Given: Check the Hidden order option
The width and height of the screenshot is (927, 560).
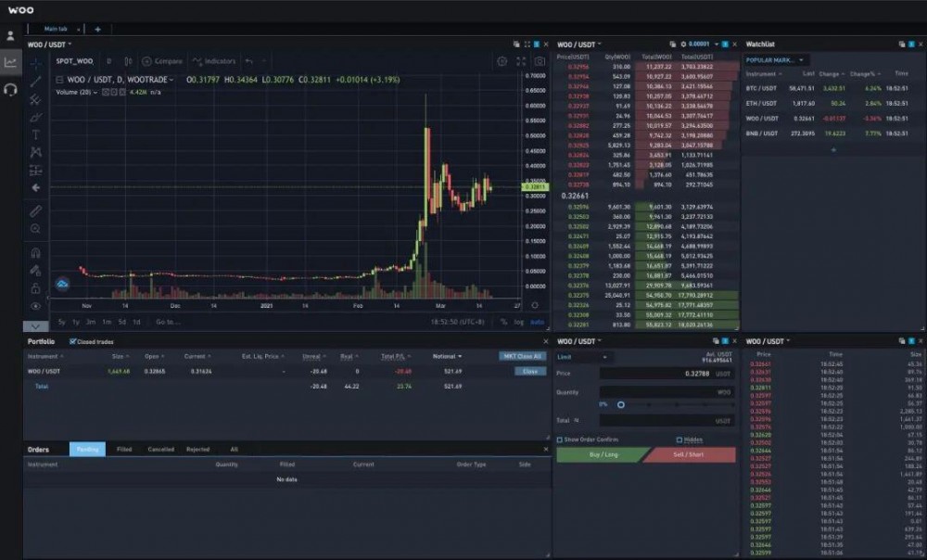Looking at the screenshot, I should pyautogui.click(x=679, y=439).
